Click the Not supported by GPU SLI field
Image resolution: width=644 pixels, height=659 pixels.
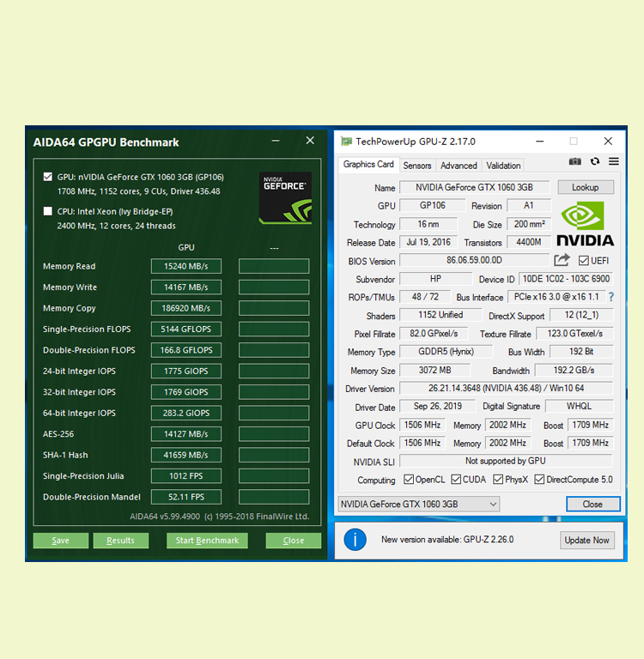pyautogui.click(x=506, y=461)
